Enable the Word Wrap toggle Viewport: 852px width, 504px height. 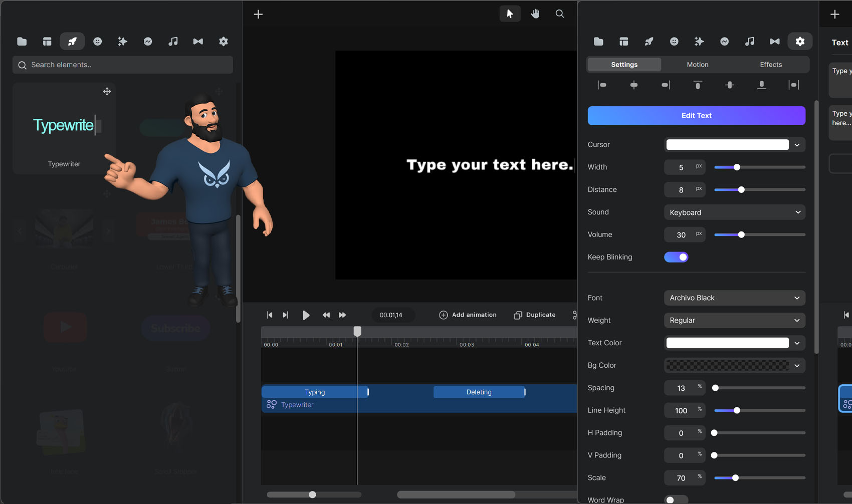[676, 499]
